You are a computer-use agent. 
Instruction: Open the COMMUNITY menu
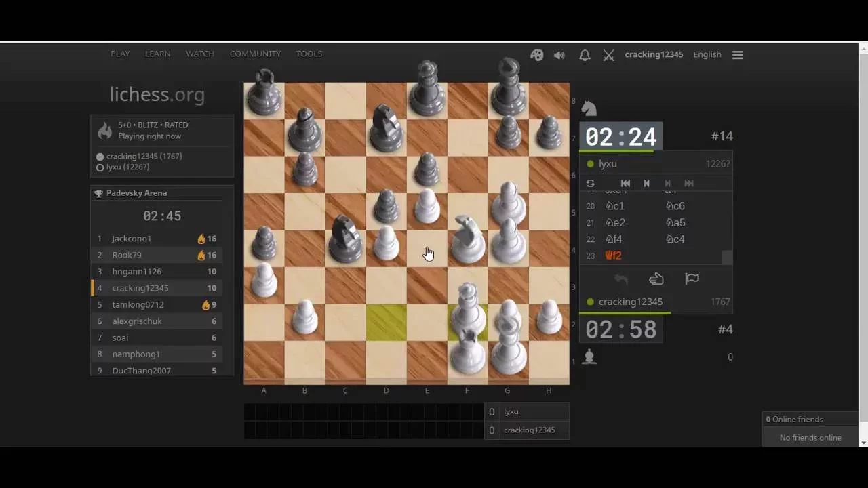tap(255, 54)
